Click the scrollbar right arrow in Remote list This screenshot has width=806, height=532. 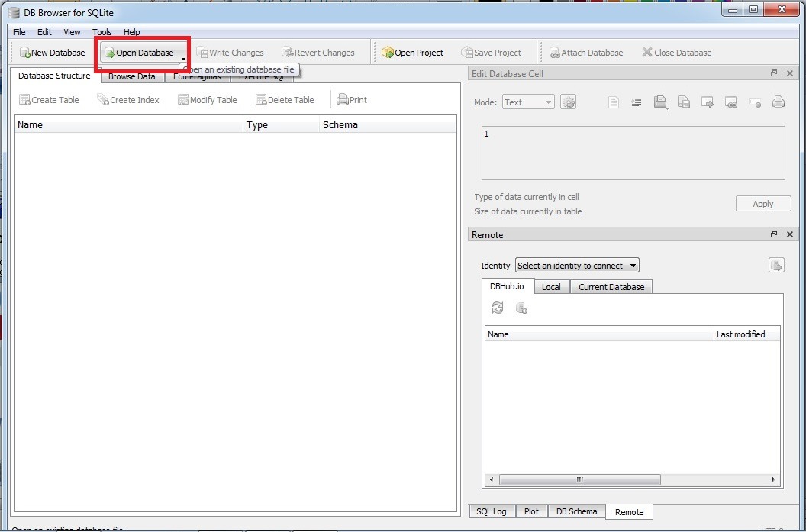(774, 479)
